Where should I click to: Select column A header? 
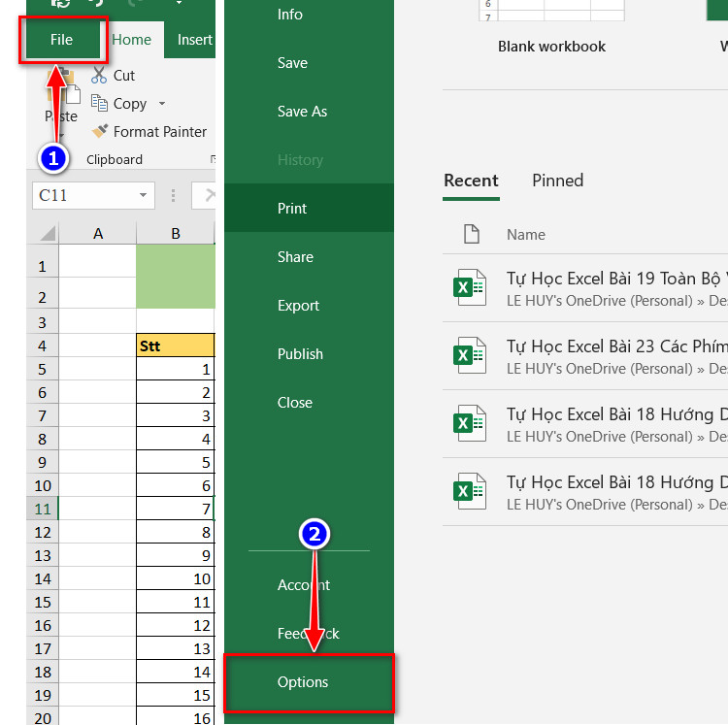pyautogui.click(x=97, y=234)
